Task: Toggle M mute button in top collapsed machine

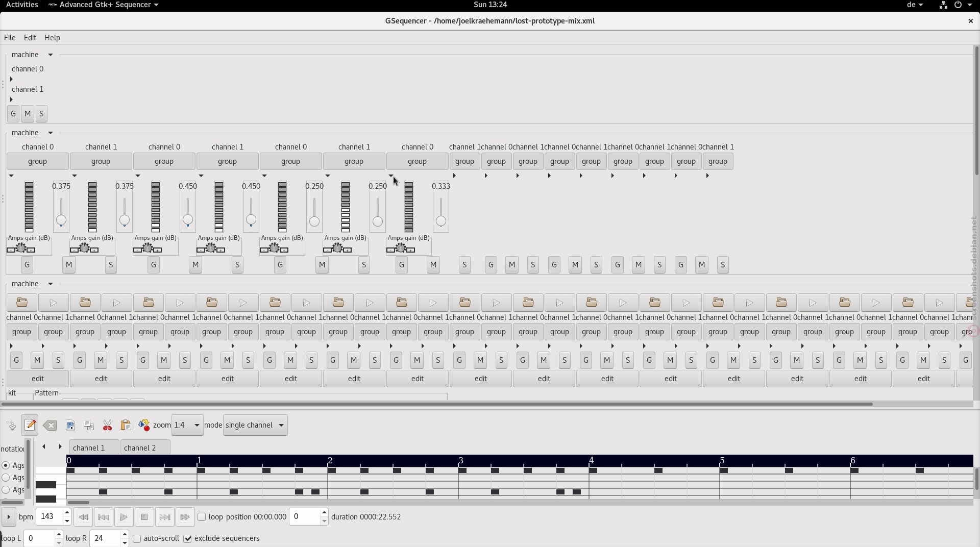Action: click(x=28, y=114)
